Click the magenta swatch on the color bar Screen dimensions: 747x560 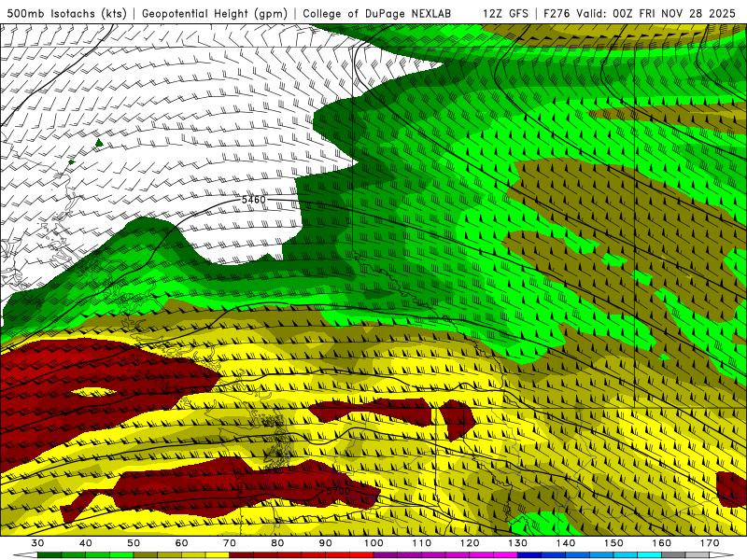tap(505, 555)
